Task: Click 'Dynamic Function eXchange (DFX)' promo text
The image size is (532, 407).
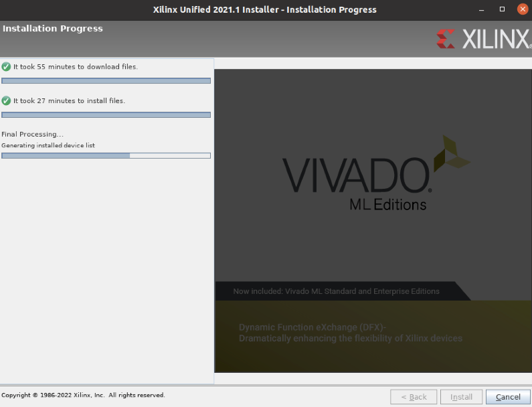Action: tap(312, 327)
